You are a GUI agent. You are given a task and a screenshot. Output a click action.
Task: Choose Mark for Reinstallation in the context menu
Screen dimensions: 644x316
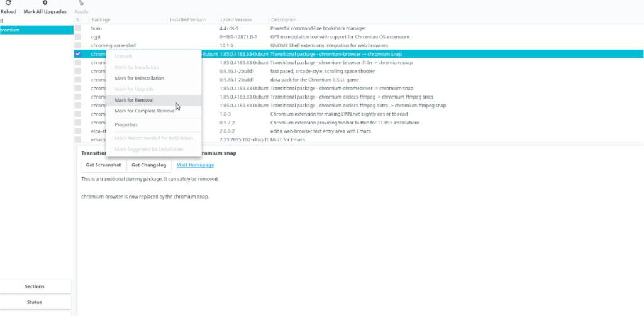coord(139,79)
